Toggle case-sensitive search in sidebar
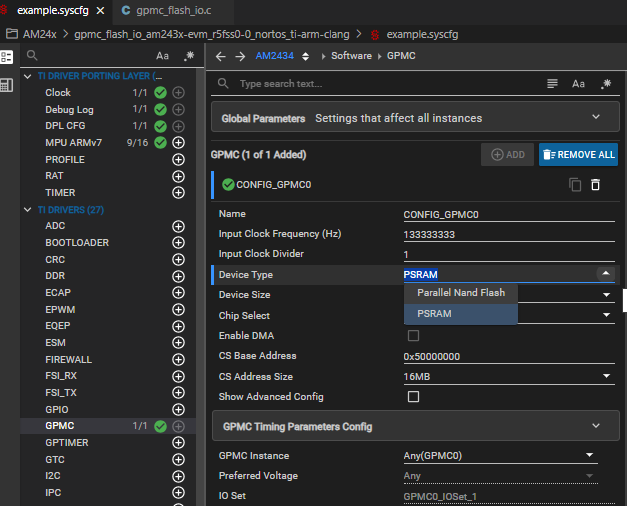Viewport: 627px width, 506px height. tap(162, 56)
